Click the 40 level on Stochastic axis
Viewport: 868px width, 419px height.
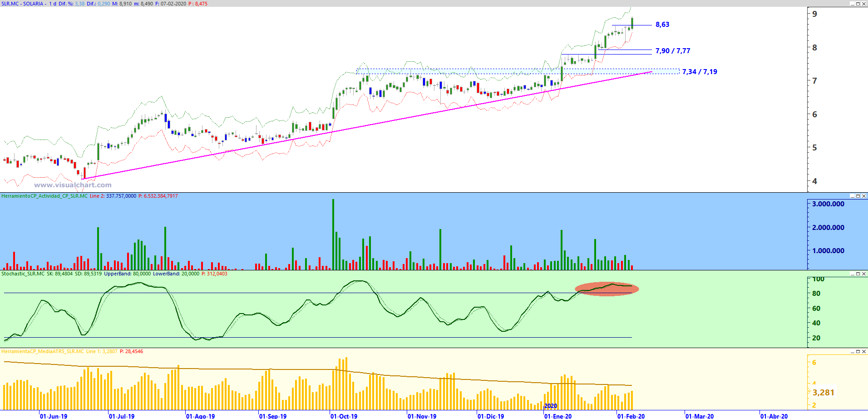[816, 323]
